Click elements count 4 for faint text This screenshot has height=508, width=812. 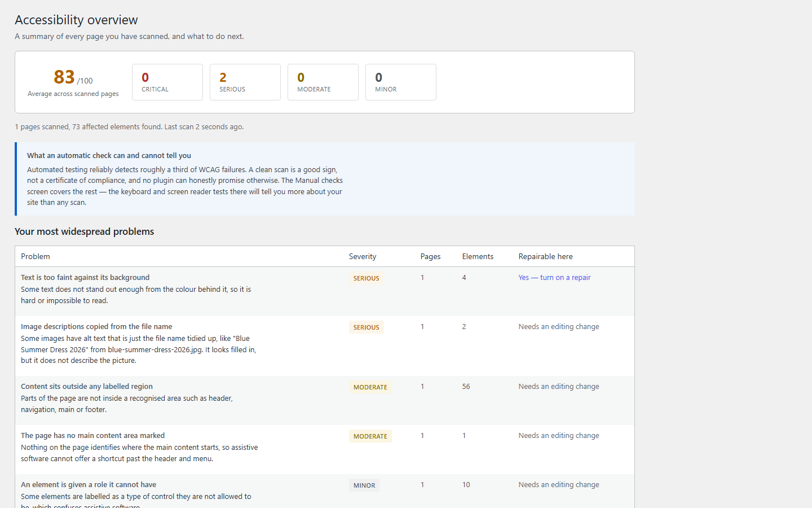[464, 278]
